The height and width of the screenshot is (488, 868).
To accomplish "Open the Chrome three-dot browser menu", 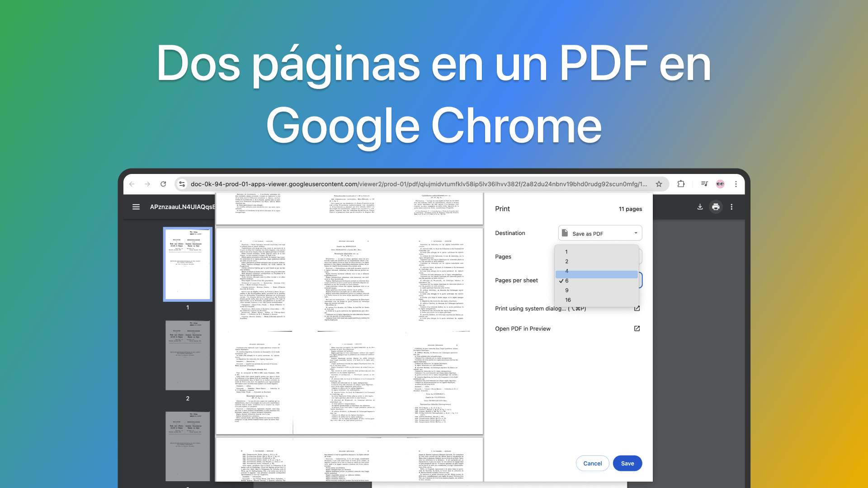I will [x=736, y=184].
